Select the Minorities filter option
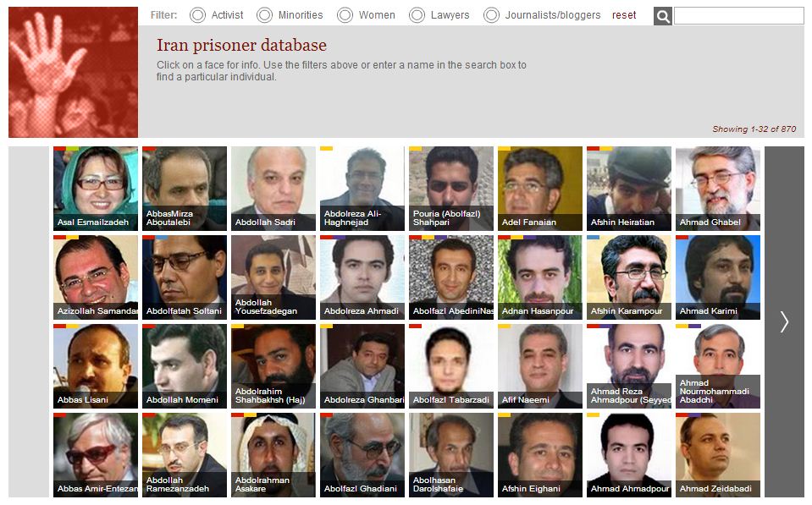Viewport: 812px width, 505px height. click(264, 15)
